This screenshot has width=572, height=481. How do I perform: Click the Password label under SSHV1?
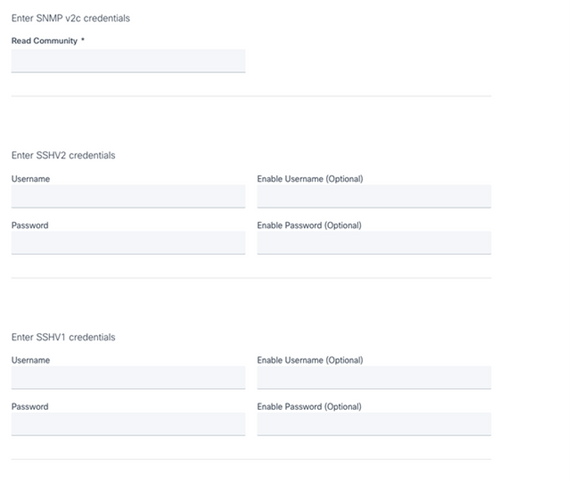(30, 406)
